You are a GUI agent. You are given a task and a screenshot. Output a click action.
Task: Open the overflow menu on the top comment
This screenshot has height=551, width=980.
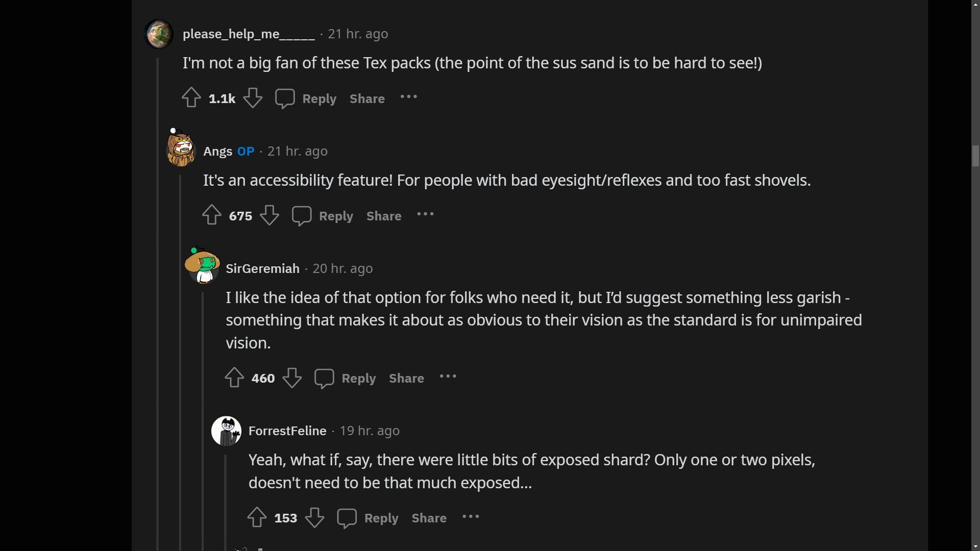pyautogui.click(x=408, y=97)
